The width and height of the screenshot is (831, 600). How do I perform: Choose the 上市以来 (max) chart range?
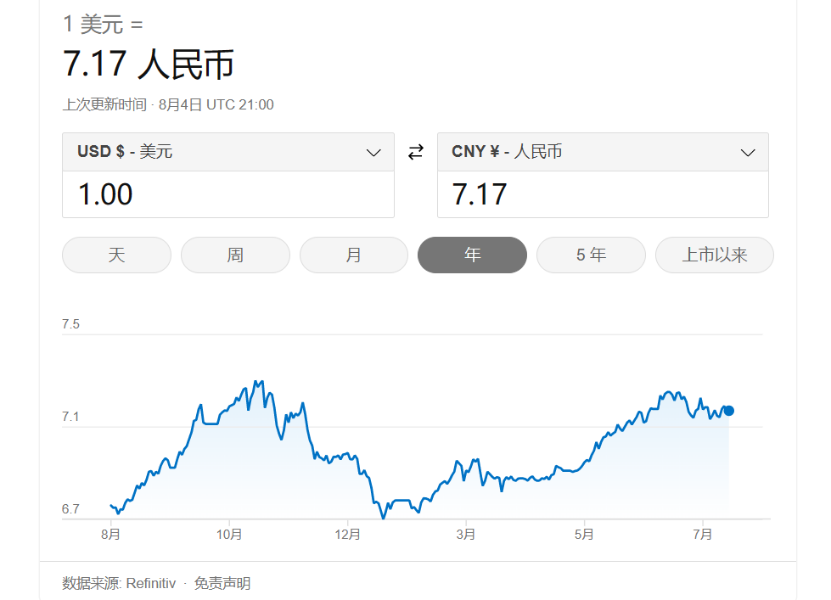click(714, 255)
